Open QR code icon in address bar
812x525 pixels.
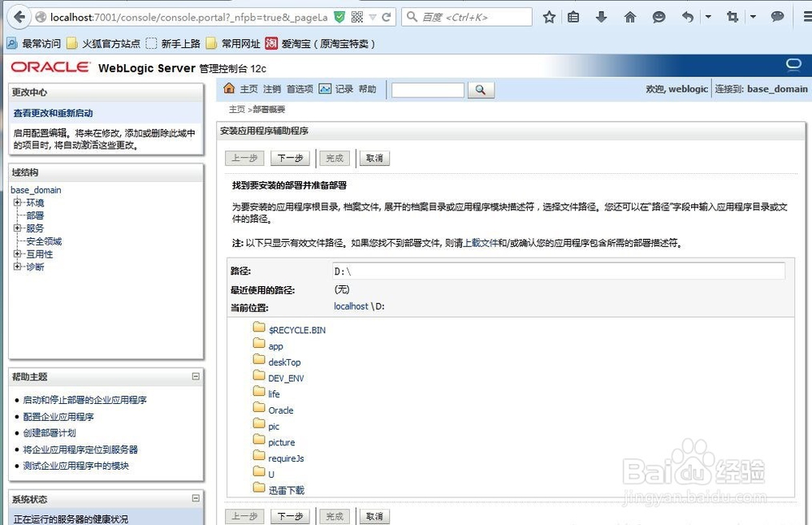(x=356, y=17)
